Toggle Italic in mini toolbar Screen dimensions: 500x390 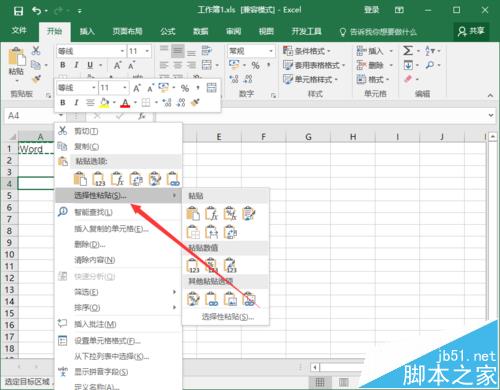[76, 102]
